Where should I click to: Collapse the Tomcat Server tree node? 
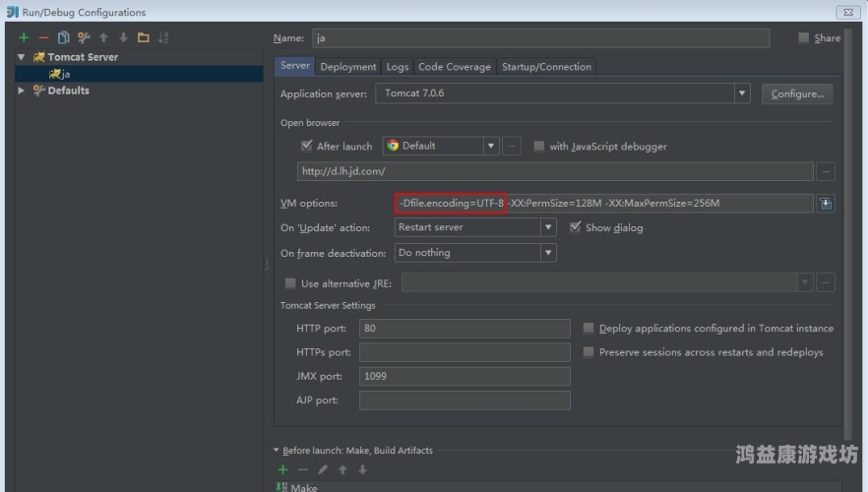(x=22, y=57)
